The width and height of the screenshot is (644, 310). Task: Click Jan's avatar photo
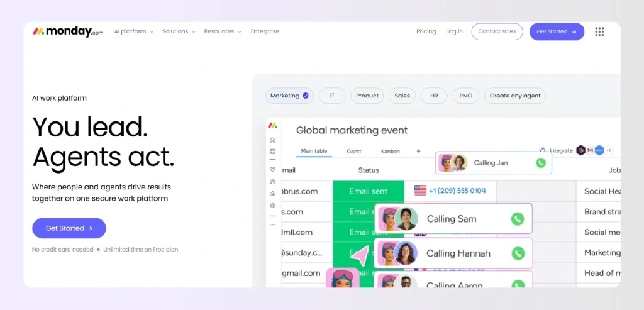[458, 163]
